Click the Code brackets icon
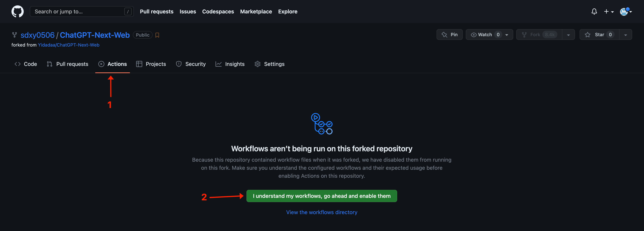644x231 pixels. 18,64
